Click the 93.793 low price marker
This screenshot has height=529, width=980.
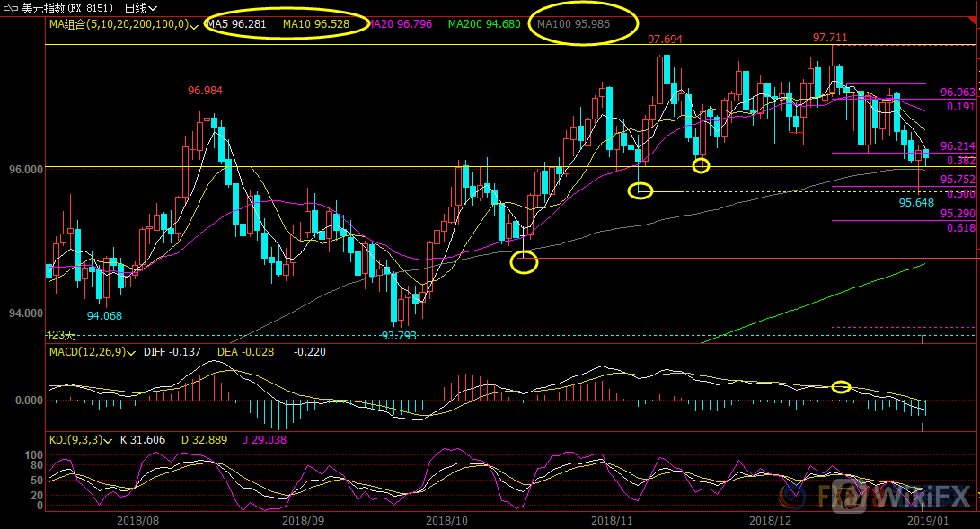pyautogui.click(x=399, y=335)
